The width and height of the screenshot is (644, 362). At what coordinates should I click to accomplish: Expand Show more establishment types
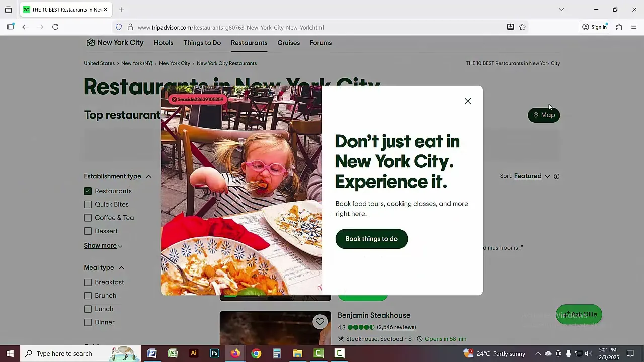coord(103,246)
